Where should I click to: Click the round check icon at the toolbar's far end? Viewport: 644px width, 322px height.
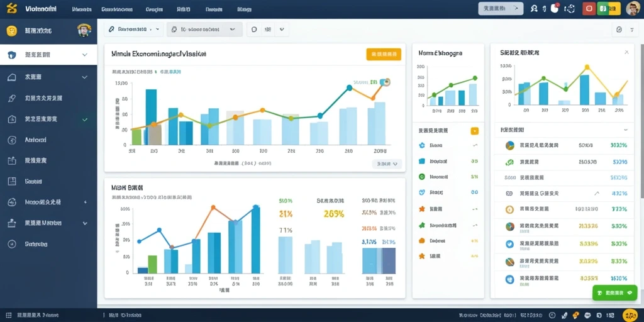coord(619,30)
